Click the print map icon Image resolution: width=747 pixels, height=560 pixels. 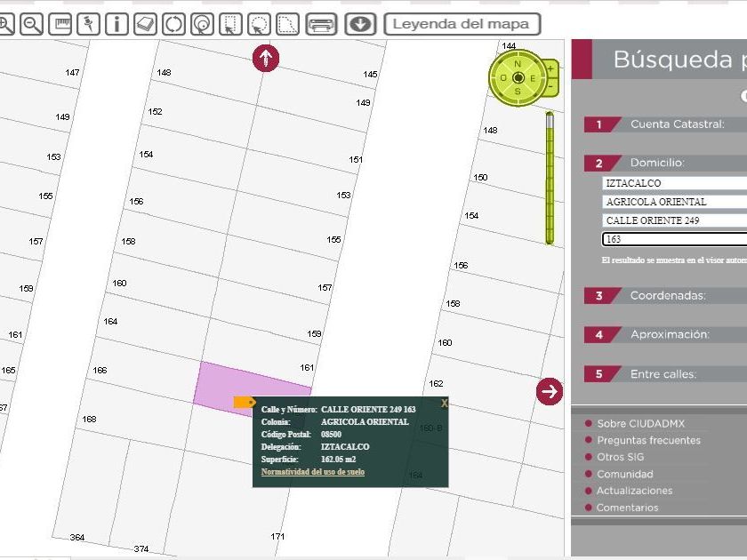click(x=321, y=24)
